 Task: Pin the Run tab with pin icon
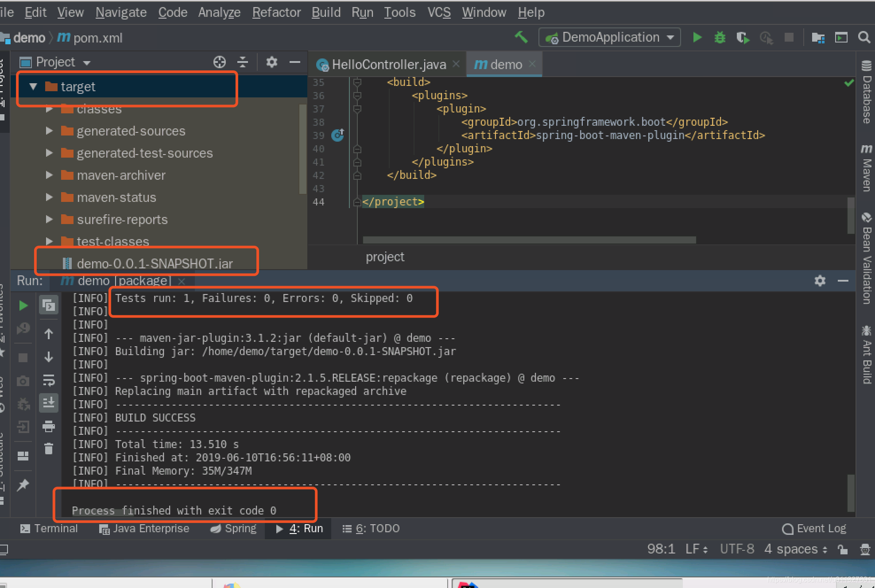point(23,485)
